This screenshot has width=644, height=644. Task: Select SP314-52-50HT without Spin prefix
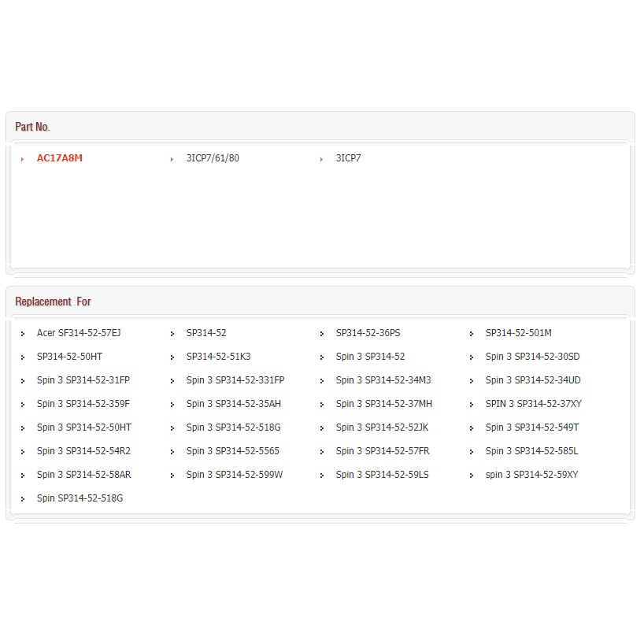pos(69,357)
